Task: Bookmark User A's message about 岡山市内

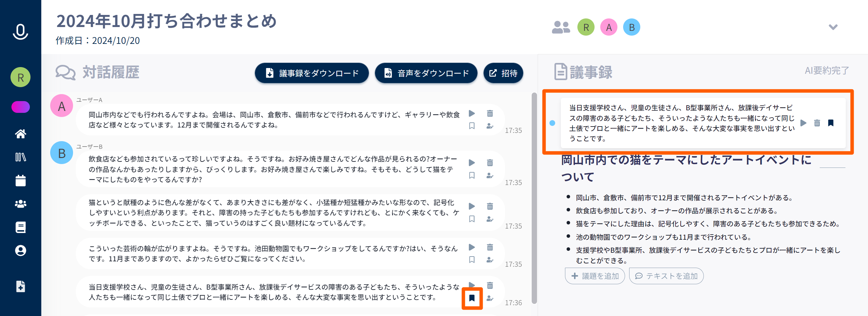Action: pos(472,126)
